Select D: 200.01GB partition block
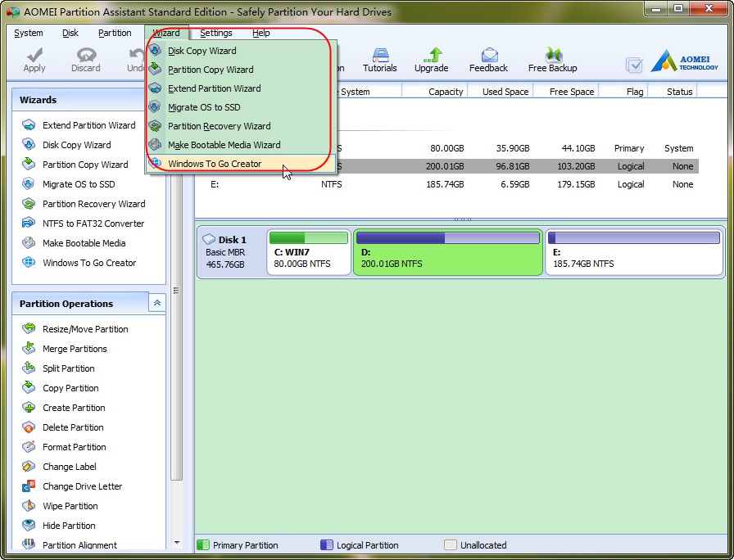 coord(448,252)
